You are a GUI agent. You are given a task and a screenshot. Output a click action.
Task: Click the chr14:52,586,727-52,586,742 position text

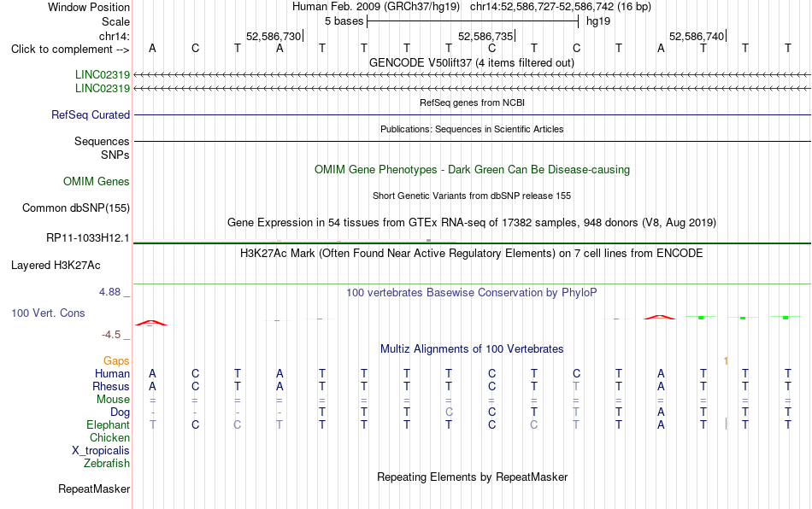coord(561,7)
